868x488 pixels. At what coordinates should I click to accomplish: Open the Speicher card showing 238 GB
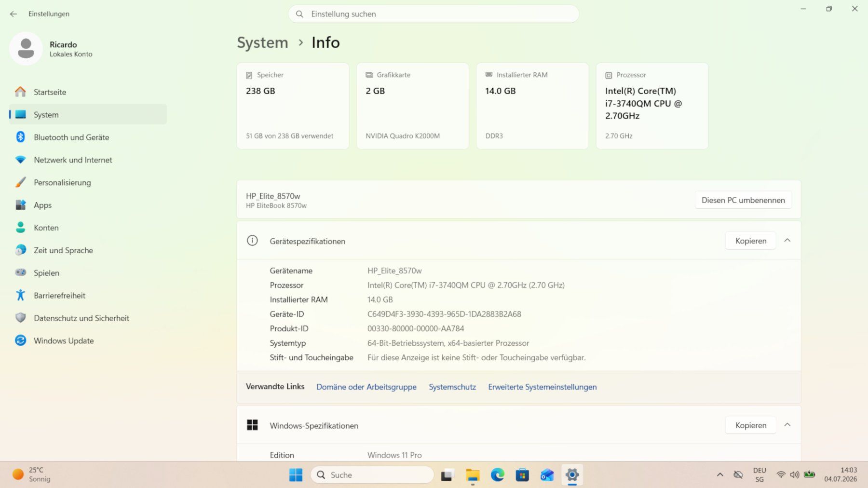293,106
